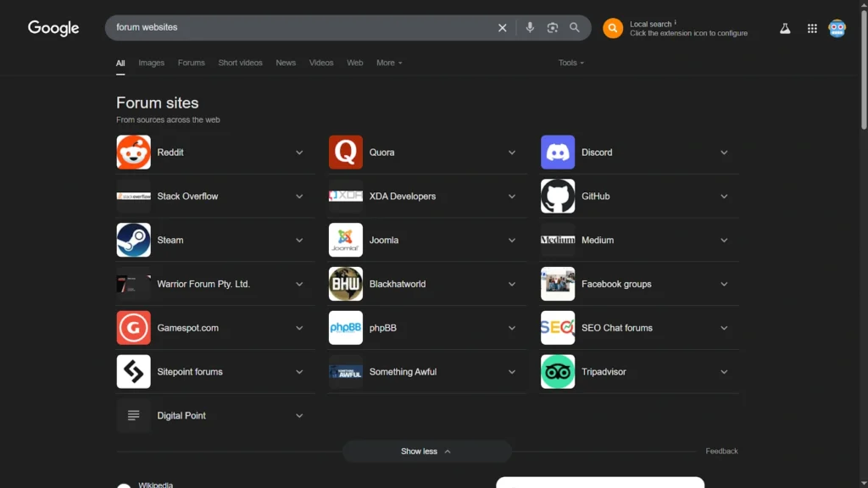This screenshot has height=488, width=868.
Task: Click the Steam logo thumbnail
Action: click(133, 240)
